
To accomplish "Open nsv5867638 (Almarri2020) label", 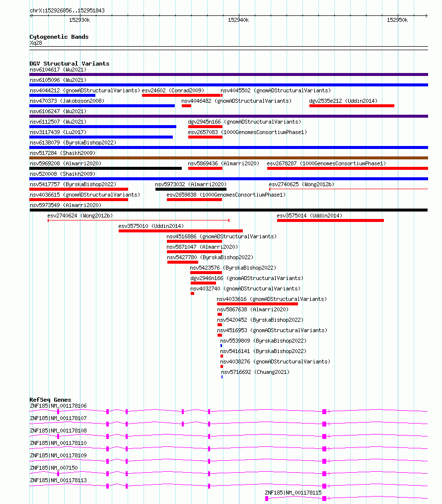I will (x=253, y=309).
